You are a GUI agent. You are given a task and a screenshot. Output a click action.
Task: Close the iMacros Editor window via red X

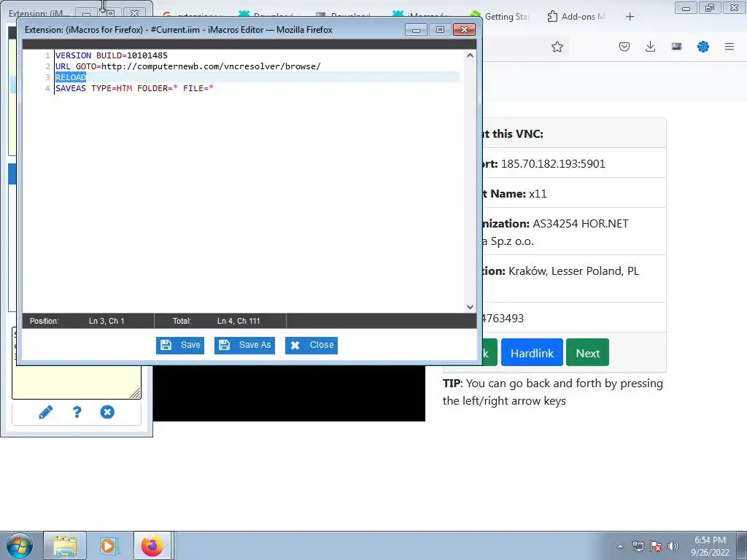[x=464, y=30]
